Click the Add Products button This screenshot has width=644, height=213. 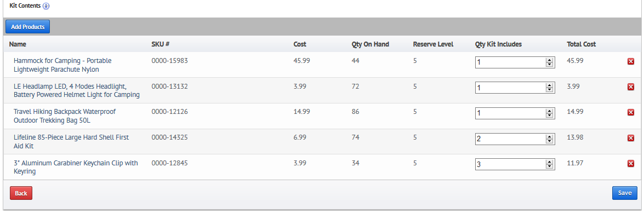click(x=27, y=27)
